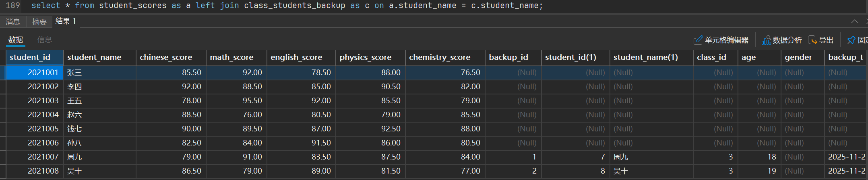Select english_score value 91.50 for 孙八
This screenshot has height=180, width=868.
(301, 143)
